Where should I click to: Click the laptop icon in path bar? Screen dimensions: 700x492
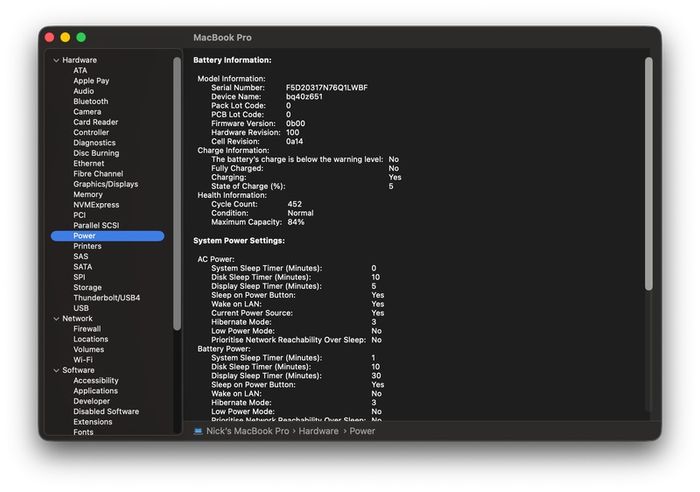pos(198,431)
